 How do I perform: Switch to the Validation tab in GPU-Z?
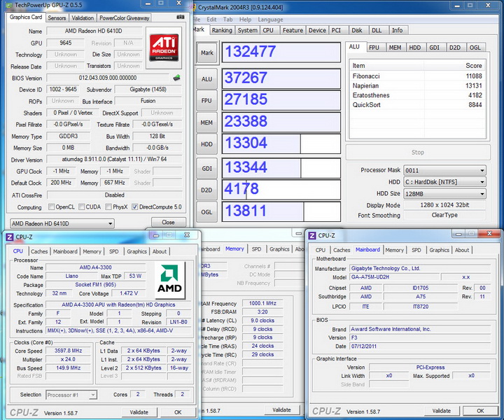[83, 18]
